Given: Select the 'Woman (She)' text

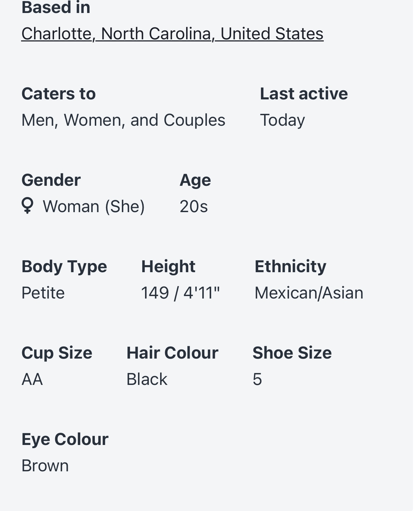Looking at the screenshot, I should (x=94, y=207).
